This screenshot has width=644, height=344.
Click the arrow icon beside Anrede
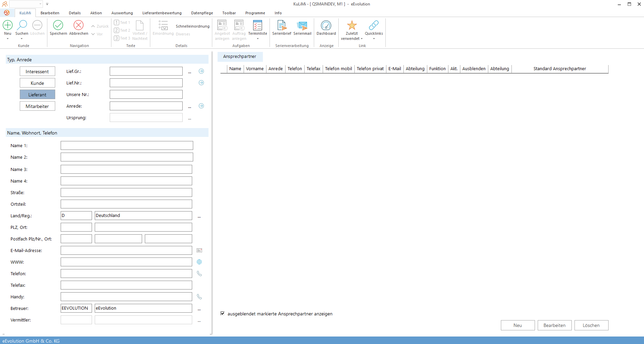201,106
